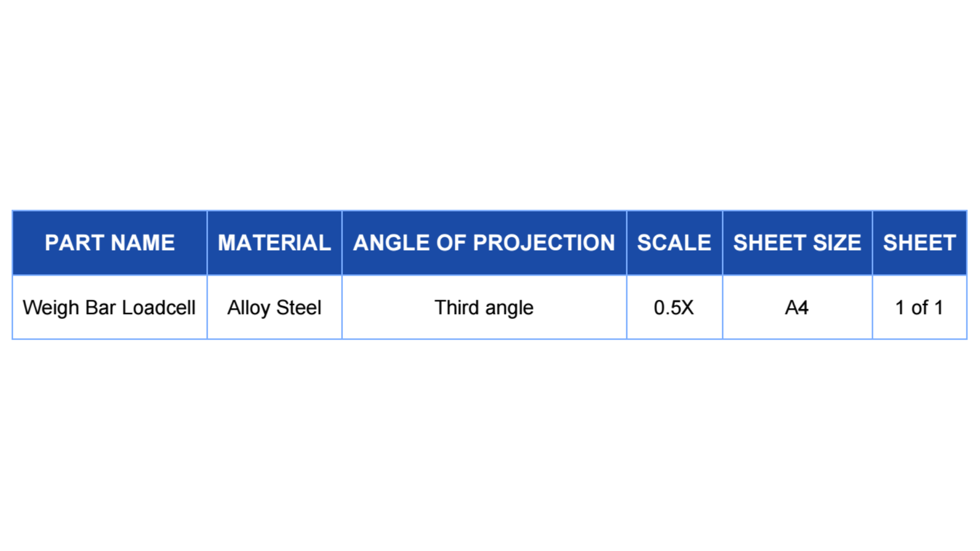Click divider between PART NAME and MATERIAL headers
Viewport: 980px width, 551px height.
207,243
